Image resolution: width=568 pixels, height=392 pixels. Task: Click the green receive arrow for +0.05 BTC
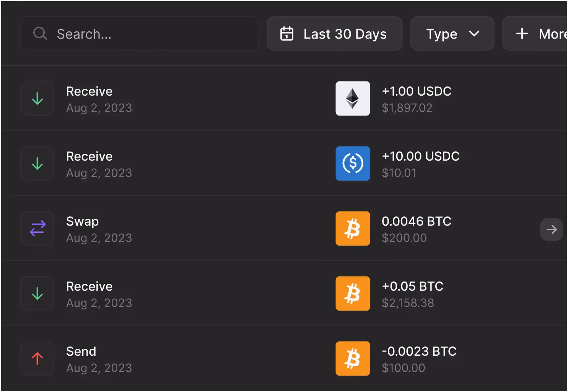[x=37, y=294]
